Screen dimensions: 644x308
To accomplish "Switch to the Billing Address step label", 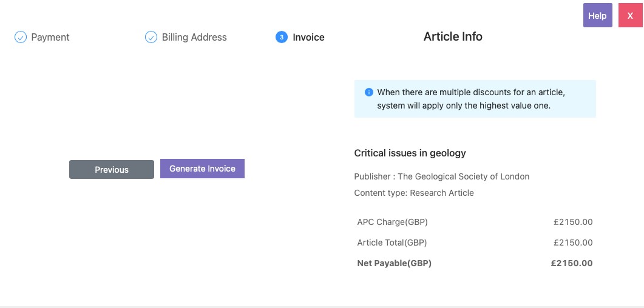I will pos(194,38).
